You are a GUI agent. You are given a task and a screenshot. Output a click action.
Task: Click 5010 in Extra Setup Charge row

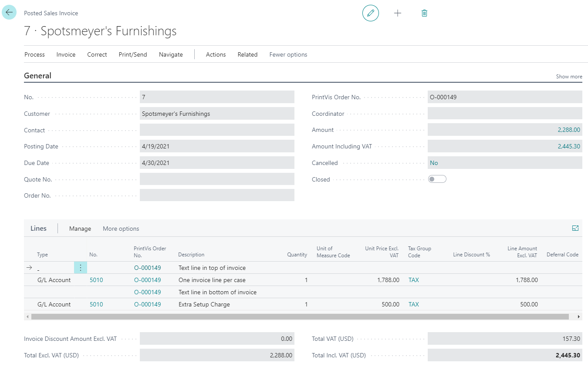point(96,304)
